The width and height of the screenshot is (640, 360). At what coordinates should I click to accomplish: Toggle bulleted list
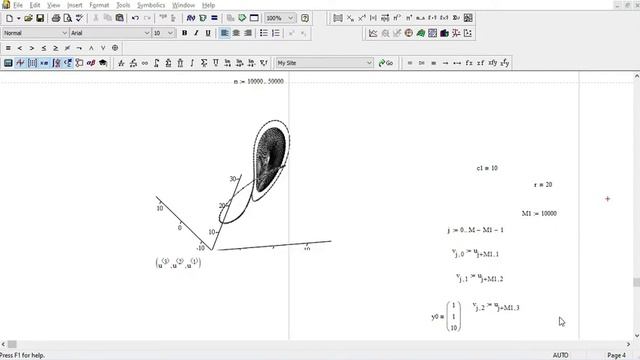(x=264, y=33)
